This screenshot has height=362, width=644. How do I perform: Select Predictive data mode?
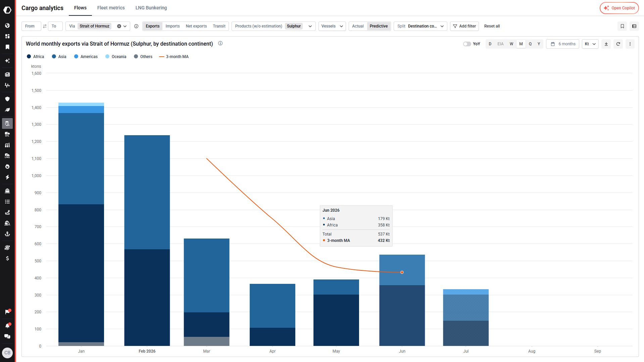point(379,26)
